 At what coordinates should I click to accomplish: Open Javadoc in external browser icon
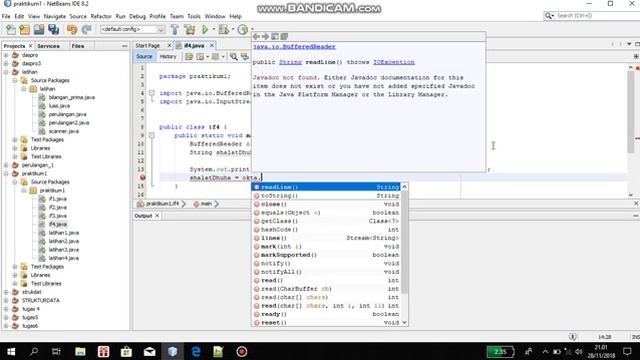[x=275, y=36]
